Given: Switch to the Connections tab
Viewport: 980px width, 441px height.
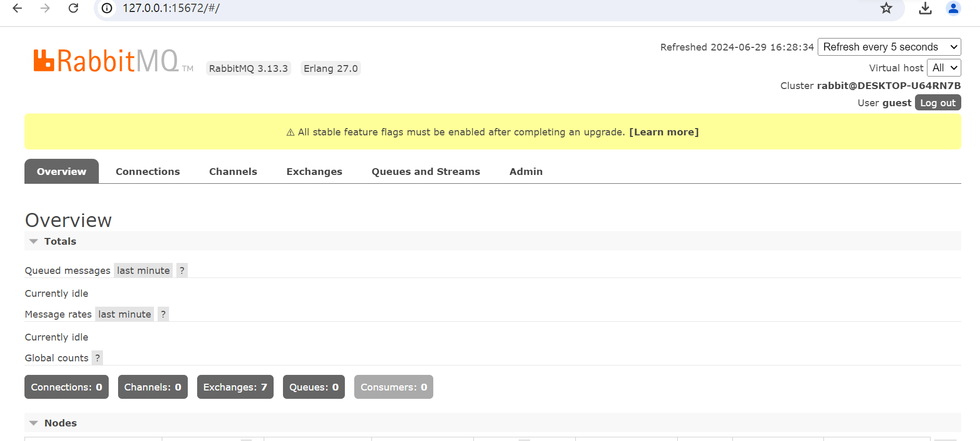Looking at the screenshot, I should pos(148,171).
